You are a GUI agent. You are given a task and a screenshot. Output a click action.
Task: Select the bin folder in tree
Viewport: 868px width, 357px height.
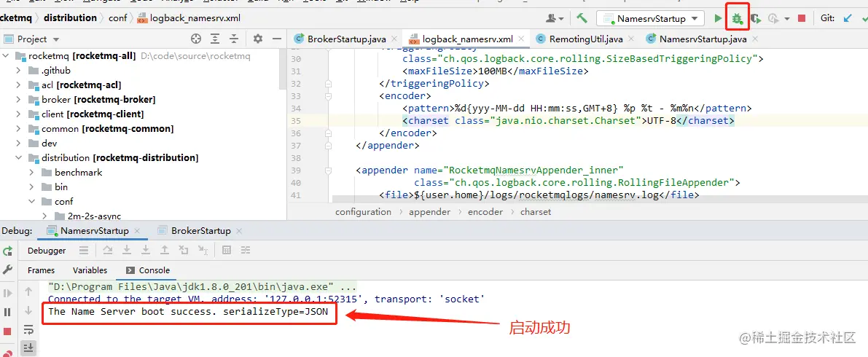(x=61, y=187)
